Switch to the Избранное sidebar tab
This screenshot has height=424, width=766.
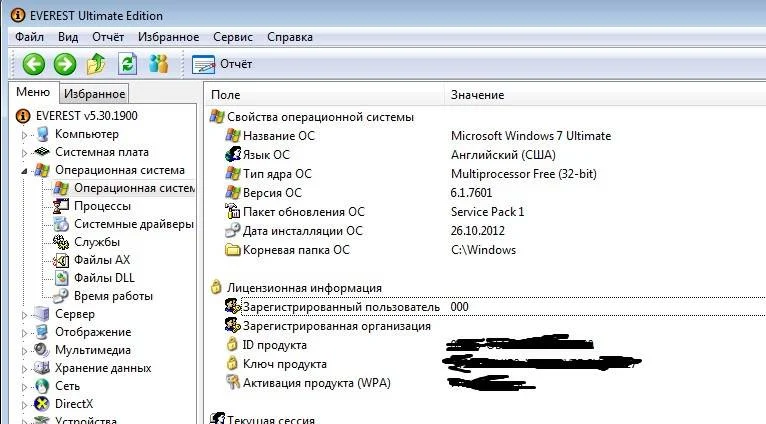pos(94,94)
